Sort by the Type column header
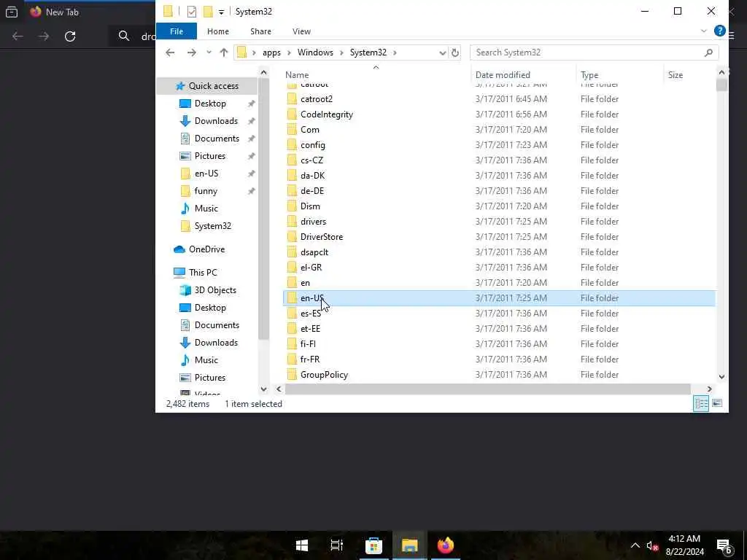This screenshot has width=747, height=560. (619, 75)
